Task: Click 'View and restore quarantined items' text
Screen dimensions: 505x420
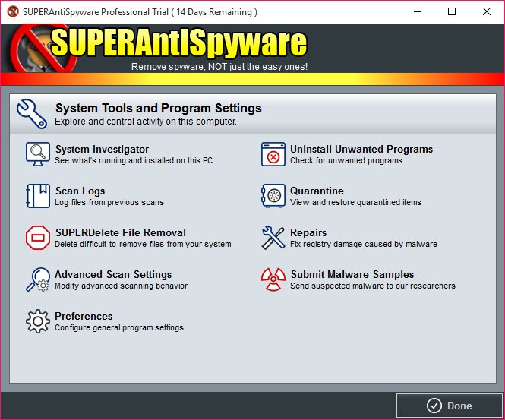Action: [x=355, y=202]
